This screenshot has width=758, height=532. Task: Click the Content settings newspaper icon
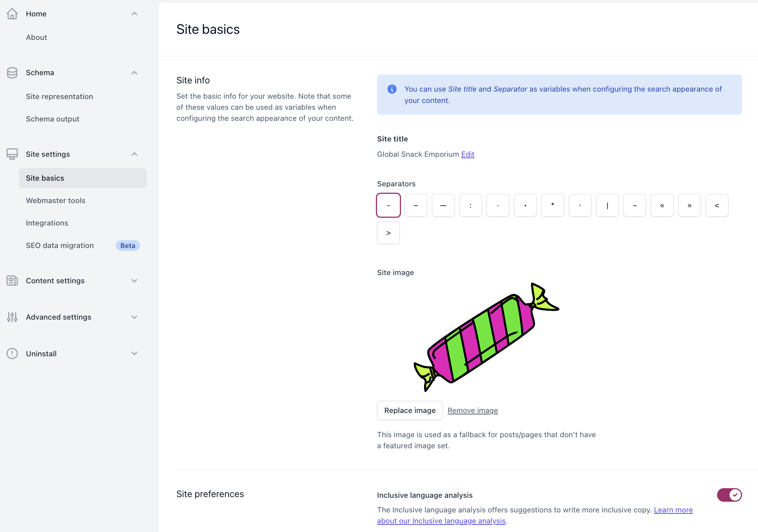12,281
